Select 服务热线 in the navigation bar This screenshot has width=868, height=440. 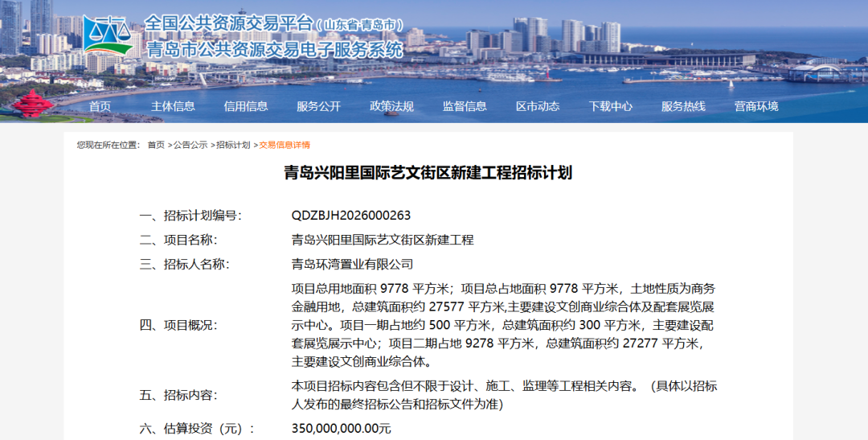(x=683, y=106)
